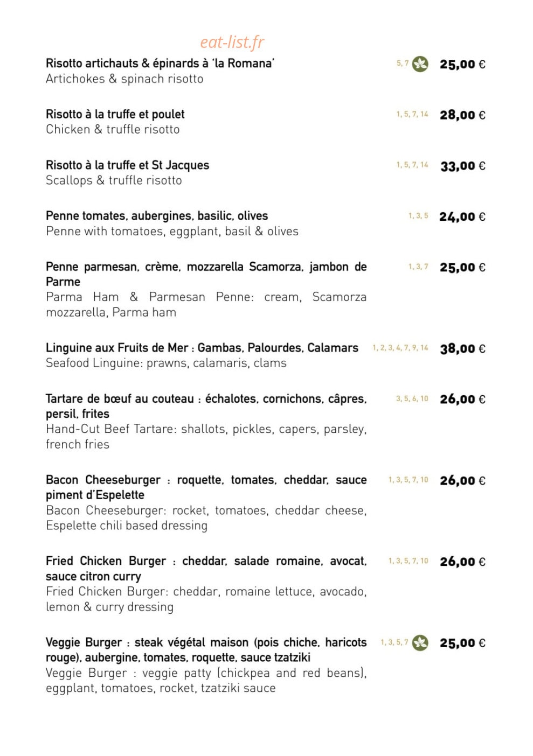Select Penne tomates, aubergines, basilic, olives title
This screenshot has height=756, width=533.
coord(157,216)
